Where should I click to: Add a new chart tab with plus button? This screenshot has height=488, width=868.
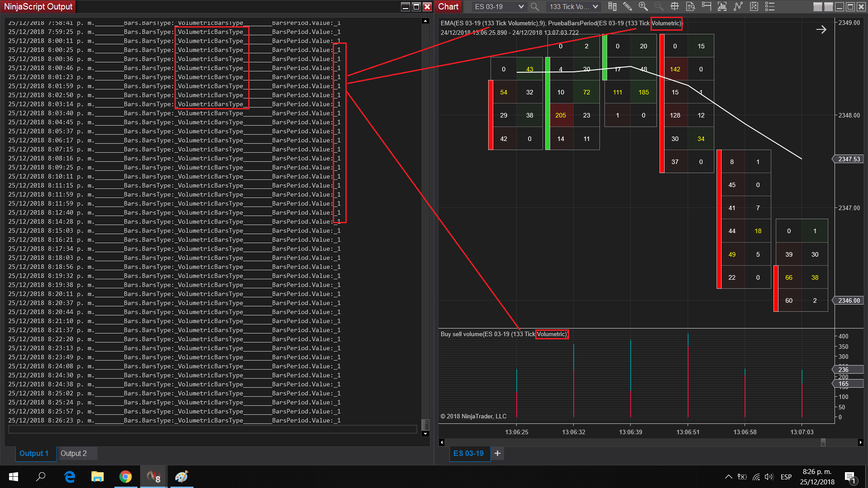pos(497,453)
